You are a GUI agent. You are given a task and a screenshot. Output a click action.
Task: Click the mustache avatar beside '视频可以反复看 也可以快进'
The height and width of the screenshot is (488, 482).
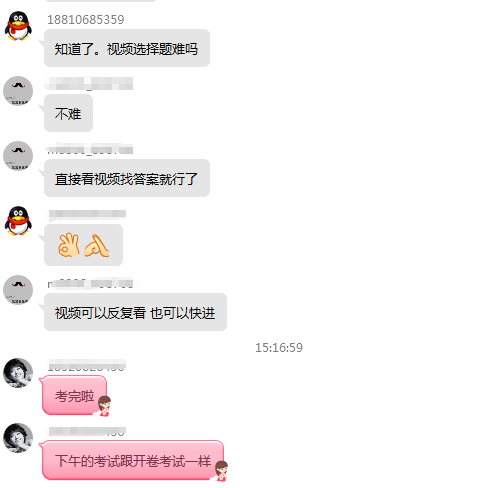18,290
